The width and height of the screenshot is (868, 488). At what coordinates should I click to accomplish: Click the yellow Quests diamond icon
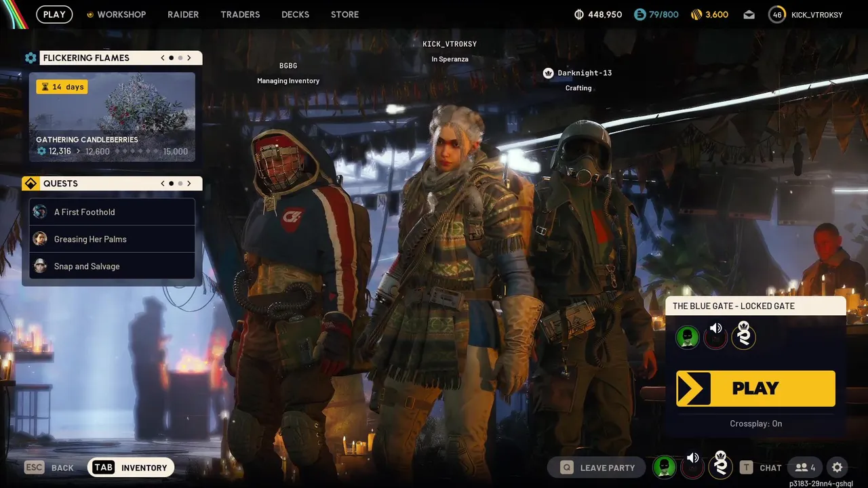[x=31, y=184]
